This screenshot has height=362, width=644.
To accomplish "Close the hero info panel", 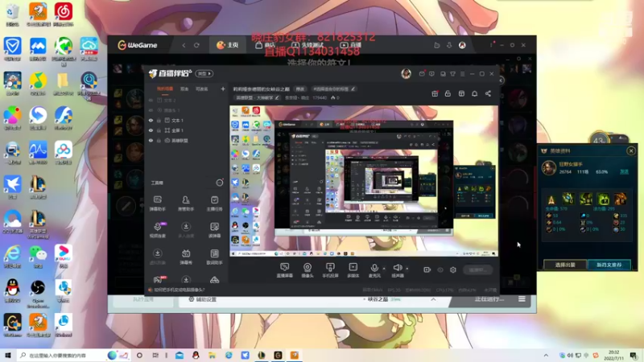I will click(x=631, y=151).
